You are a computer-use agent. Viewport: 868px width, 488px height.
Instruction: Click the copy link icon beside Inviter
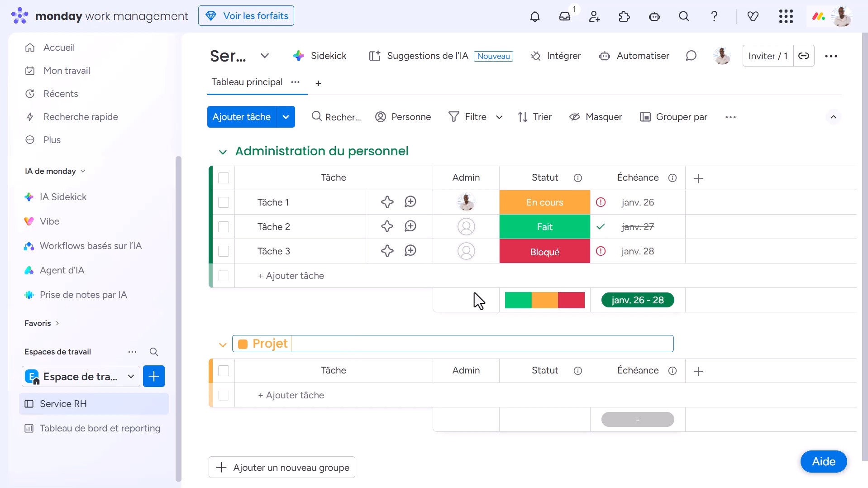point(804,56)
